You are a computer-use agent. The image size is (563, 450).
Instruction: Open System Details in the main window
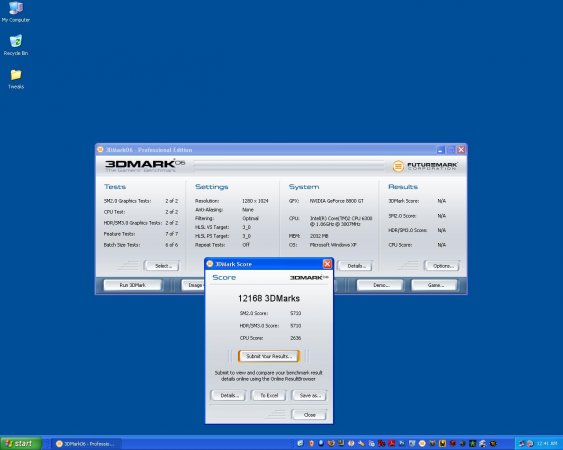tap(355, 266)
